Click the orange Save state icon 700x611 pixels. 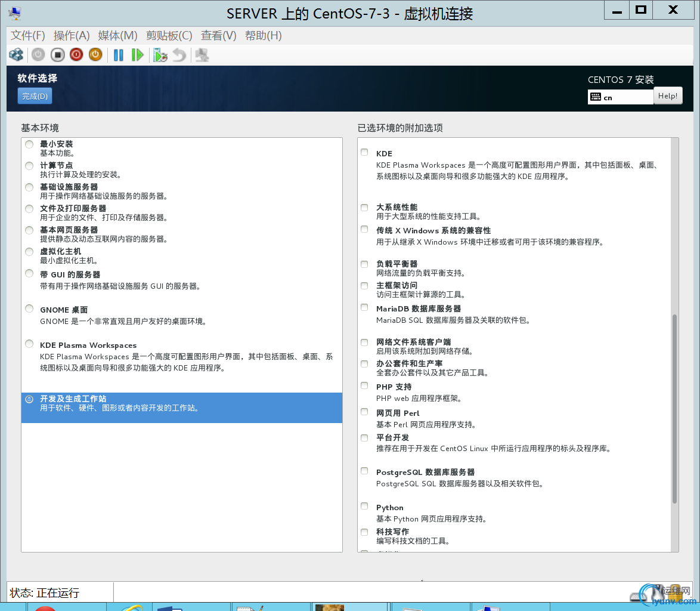click(x=95, y=55)
